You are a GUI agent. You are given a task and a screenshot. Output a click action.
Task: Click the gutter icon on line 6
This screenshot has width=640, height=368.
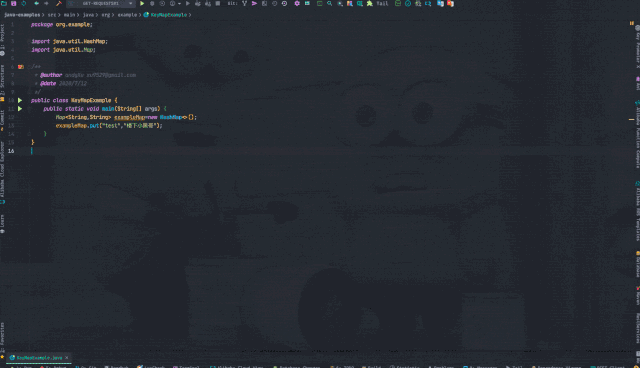point(20,67)
